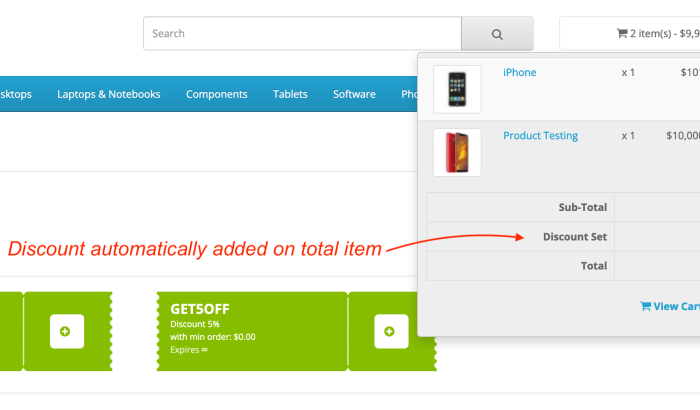Open the Tablets category
The width and height of the screenshot is (700, 410).
[290, 94]
